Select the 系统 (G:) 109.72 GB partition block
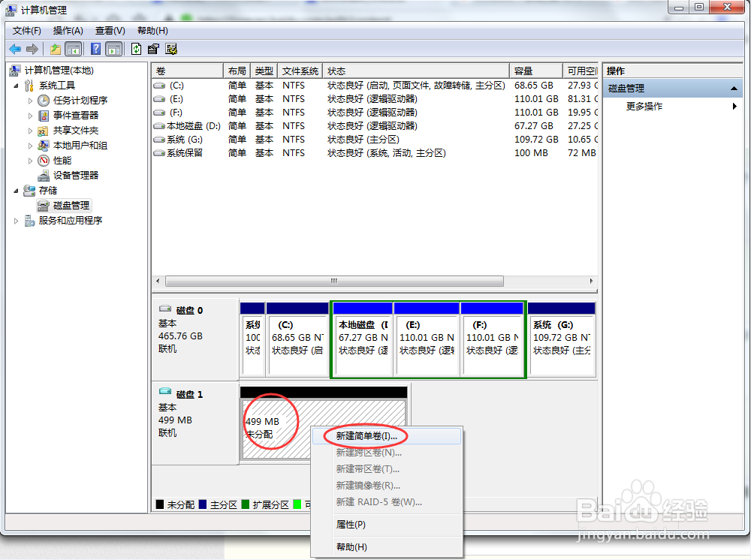This screenshot has width=751, height=560. point(561,340)
